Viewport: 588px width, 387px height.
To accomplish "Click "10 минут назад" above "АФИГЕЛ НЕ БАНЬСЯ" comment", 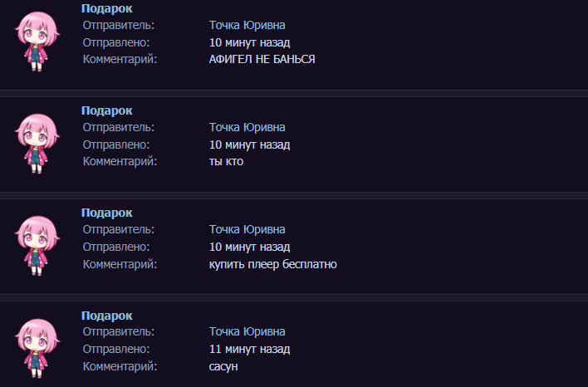I will click(x=249, y=42).
